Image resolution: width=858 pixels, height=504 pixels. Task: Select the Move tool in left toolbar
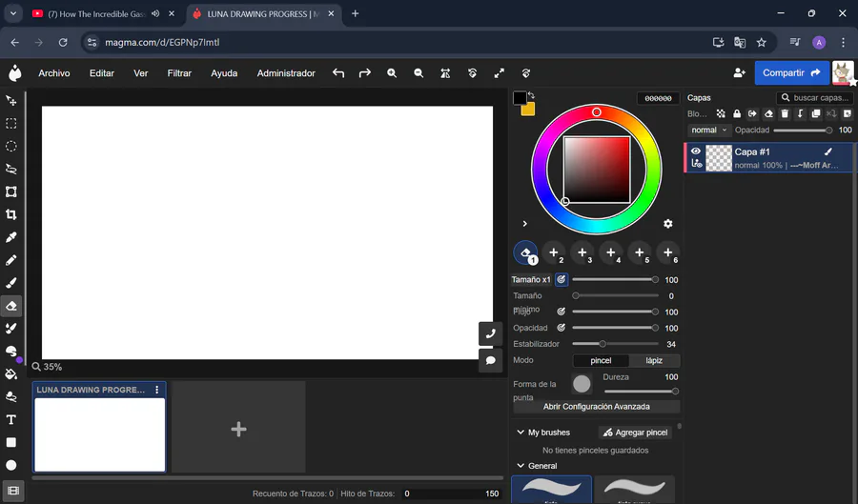[x=10, y=101]
